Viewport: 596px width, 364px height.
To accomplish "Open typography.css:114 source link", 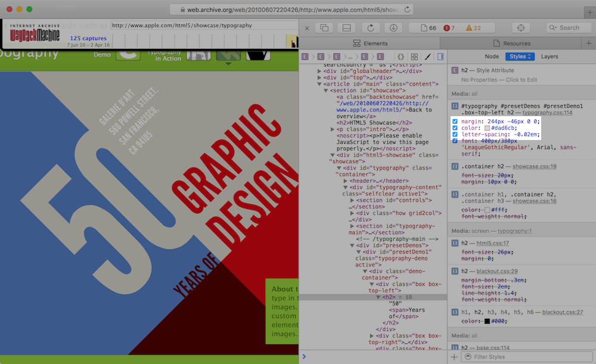I will pyautogui.click(x=547, y=113).
